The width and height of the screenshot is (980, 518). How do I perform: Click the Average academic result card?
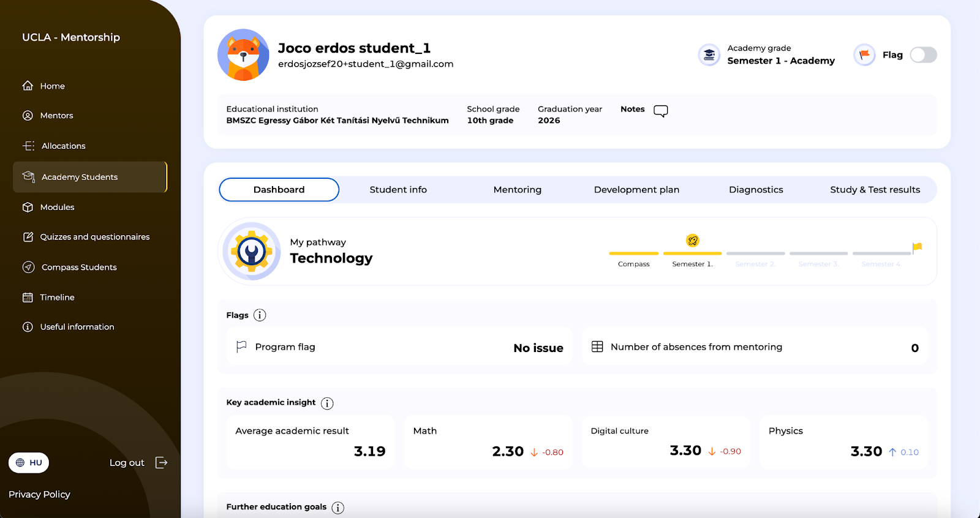311,442
